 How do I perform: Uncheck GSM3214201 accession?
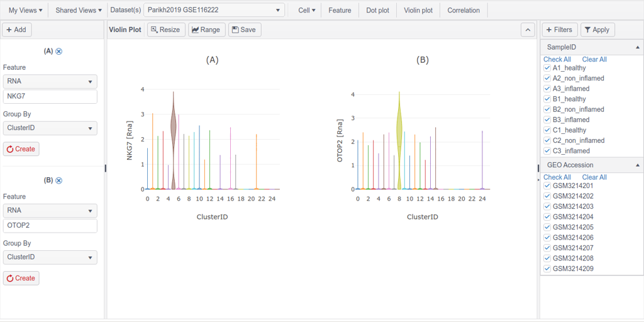tap(547, 186)
